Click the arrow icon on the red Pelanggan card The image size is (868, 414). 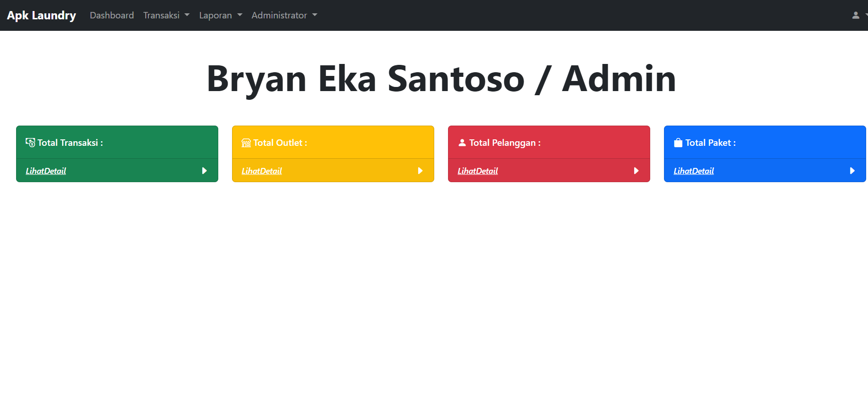point(636,171)
